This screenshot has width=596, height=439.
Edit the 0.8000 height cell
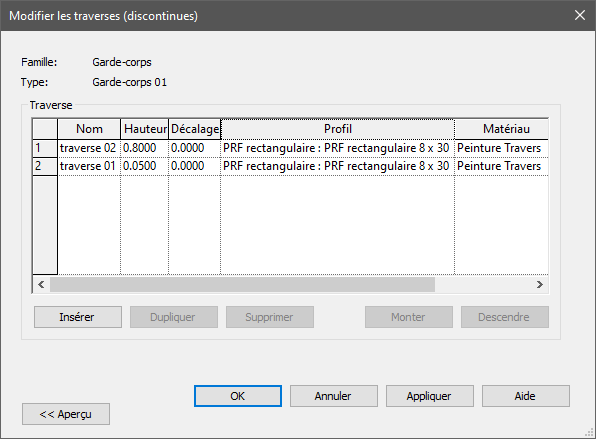[144, 148]
